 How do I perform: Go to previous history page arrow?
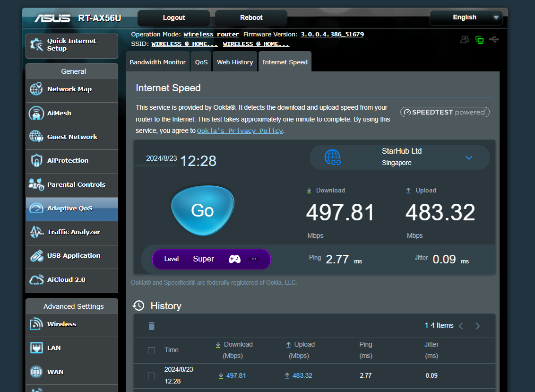461,326
